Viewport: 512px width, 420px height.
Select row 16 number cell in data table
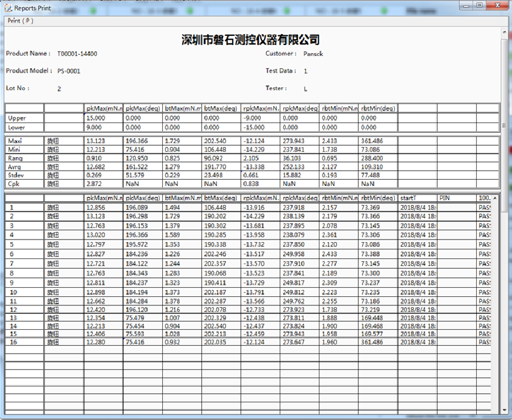coord(24,343)
